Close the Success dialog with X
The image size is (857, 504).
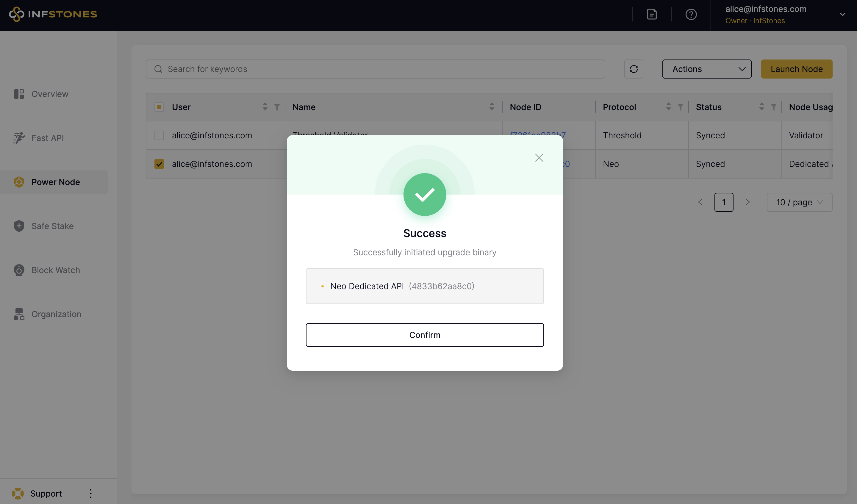(539, 158)
